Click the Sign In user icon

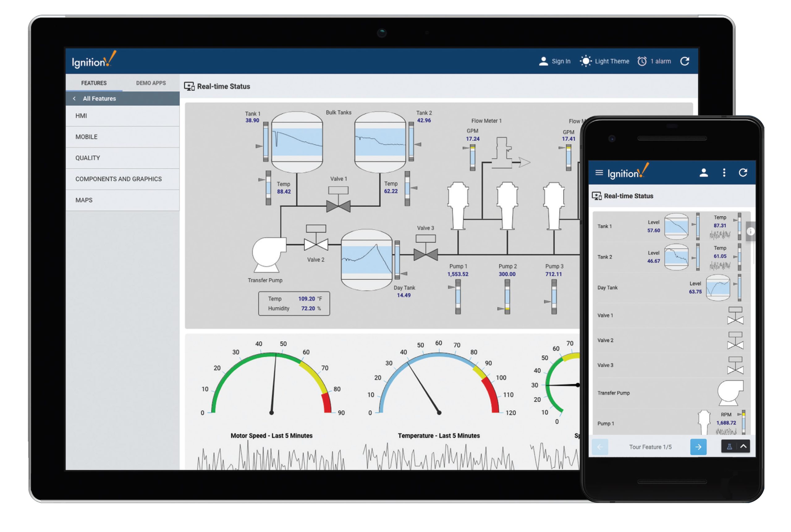tap(543, 61)
